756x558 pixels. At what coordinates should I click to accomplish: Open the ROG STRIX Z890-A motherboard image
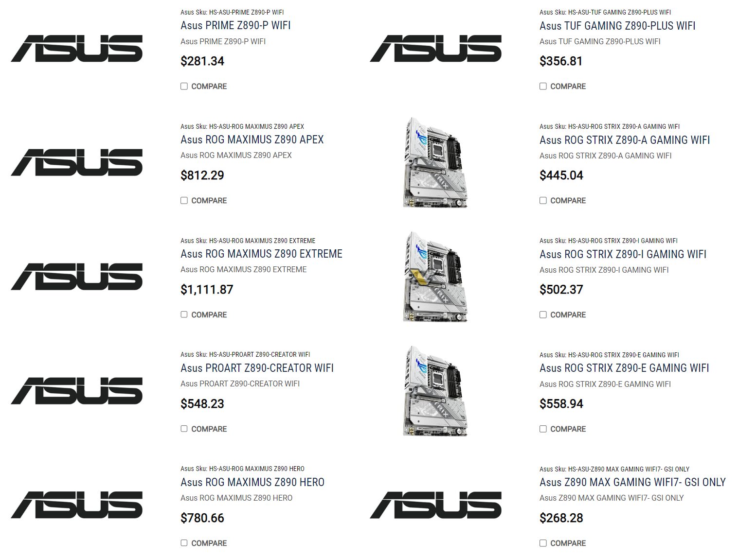click(x=435, y=162)
